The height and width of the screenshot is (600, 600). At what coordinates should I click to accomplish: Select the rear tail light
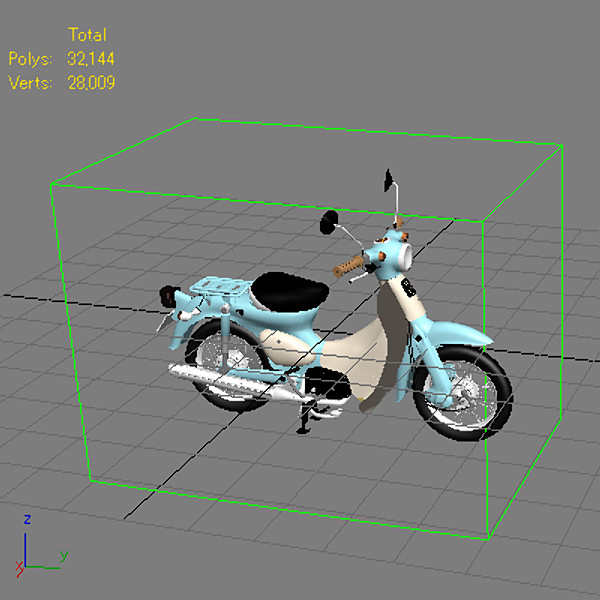169,296
